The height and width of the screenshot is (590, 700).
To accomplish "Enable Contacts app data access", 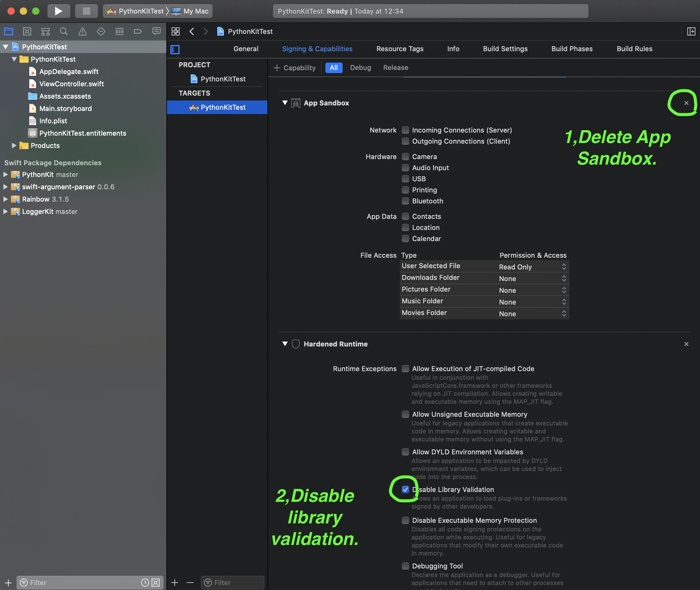I will (x=405, y=216).
